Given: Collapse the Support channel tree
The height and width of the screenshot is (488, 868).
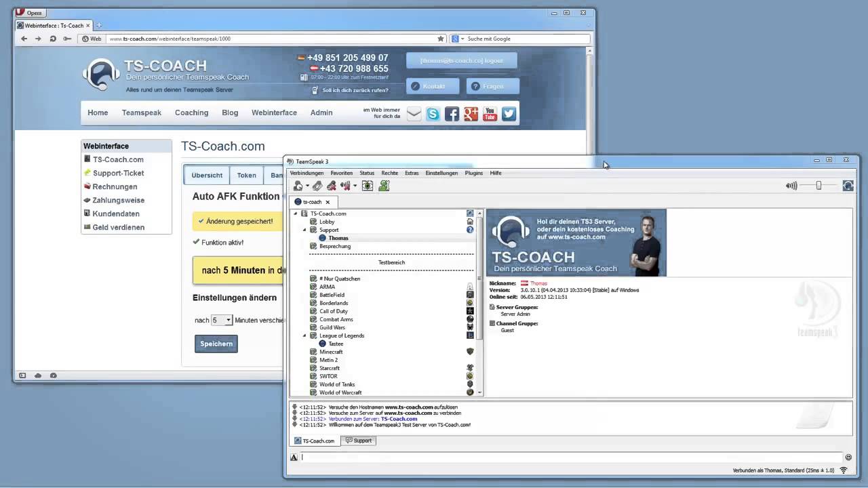Looking at the screenshot, I should pos(304,230).
